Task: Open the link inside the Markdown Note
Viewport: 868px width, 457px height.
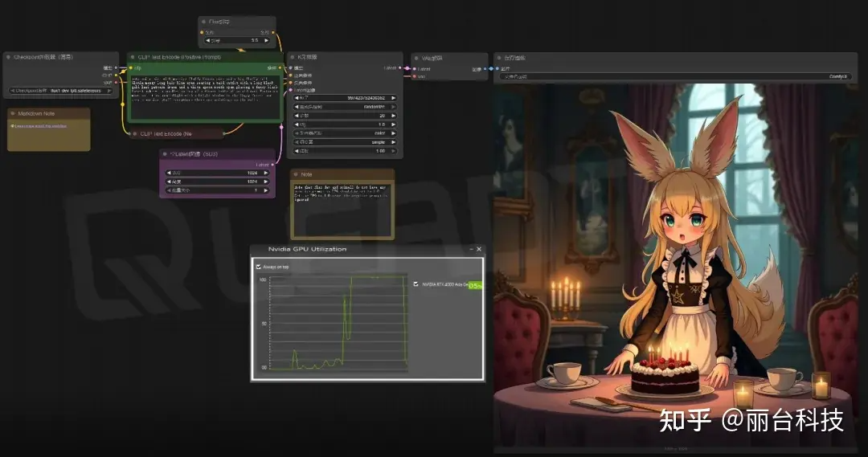Action: point(40,126)
